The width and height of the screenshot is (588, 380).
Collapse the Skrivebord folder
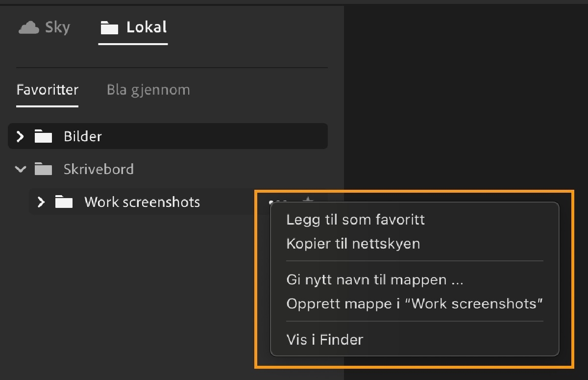(20, 169)
